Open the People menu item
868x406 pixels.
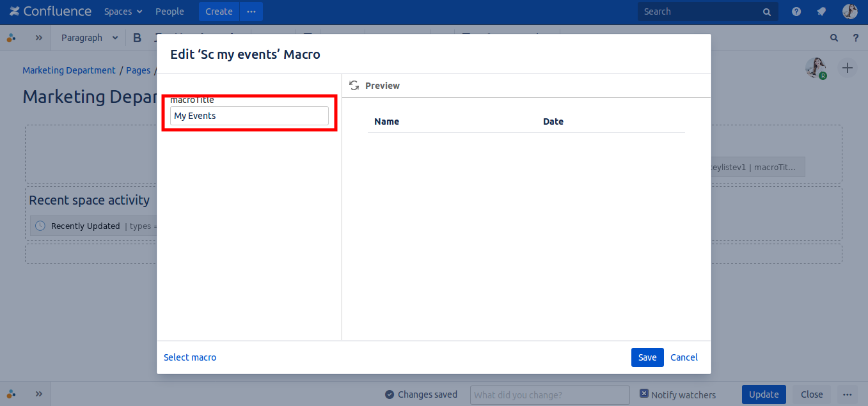click(170, 12)
